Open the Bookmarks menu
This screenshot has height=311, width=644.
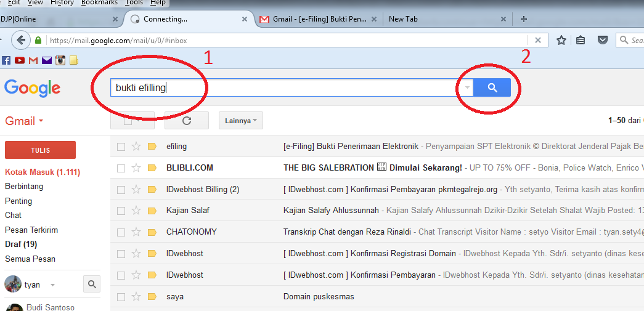(99, 3)
